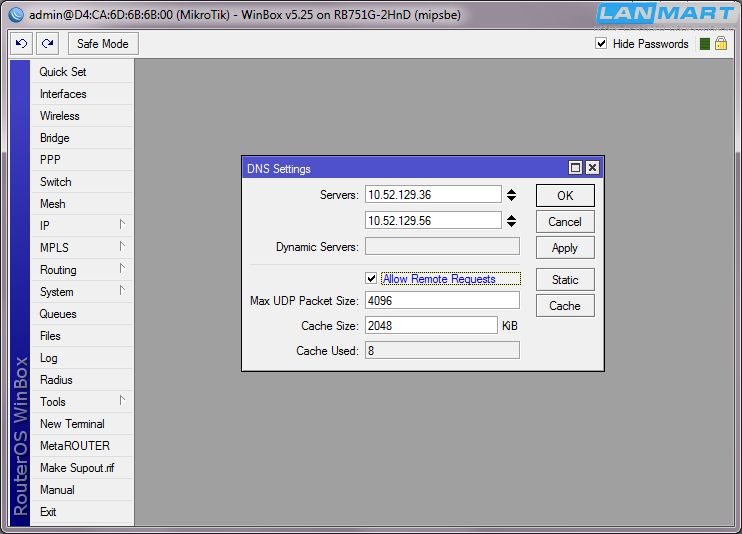Click Max UDP Packet Size field
The image size is (742, 534).
point(442,301)
